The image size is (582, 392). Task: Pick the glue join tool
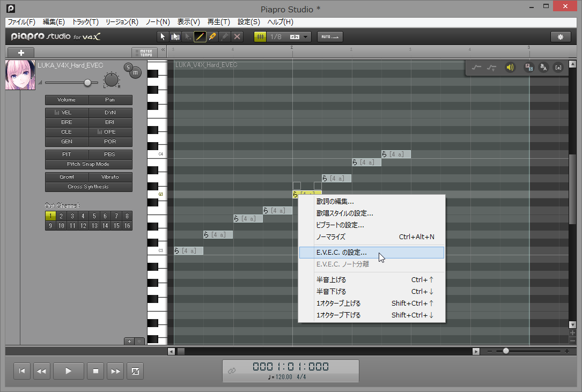point(225,37)
